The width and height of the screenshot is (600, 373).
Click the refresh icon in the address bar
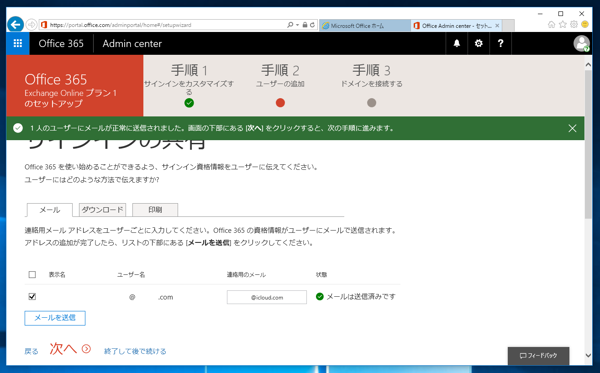312,25
